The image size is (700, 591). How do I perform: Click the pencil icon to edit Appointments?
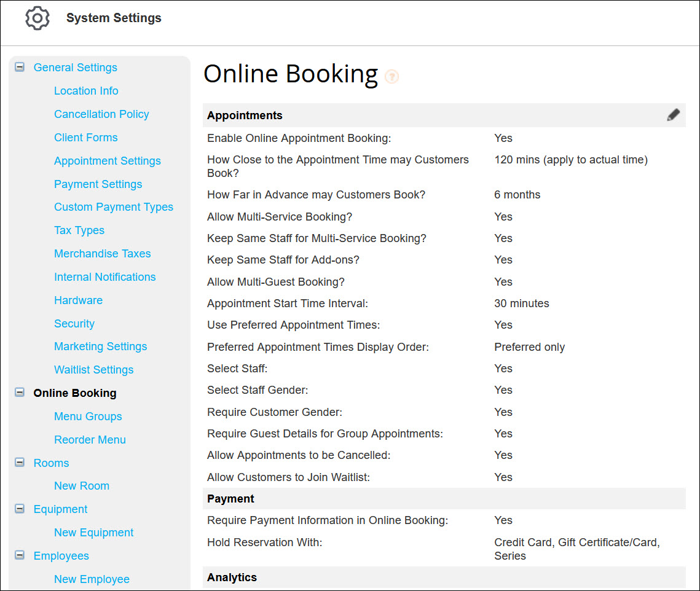coord(673,114)
